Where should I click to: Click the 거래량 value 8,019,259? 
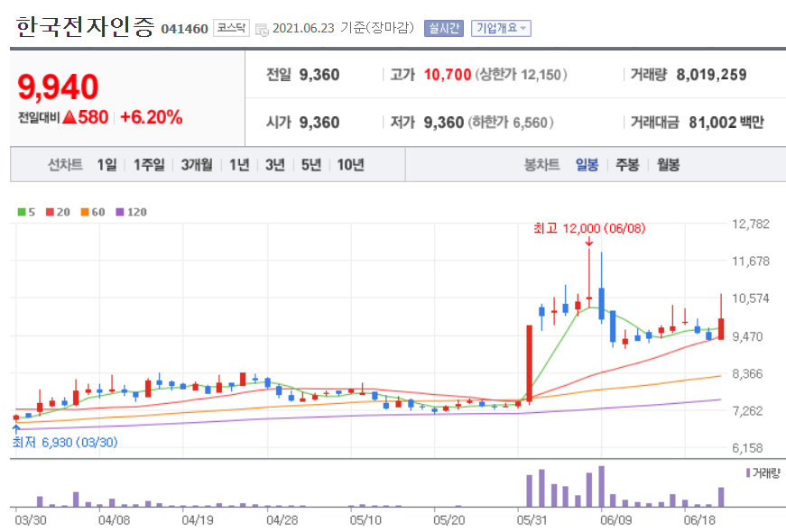pos(711,75)
